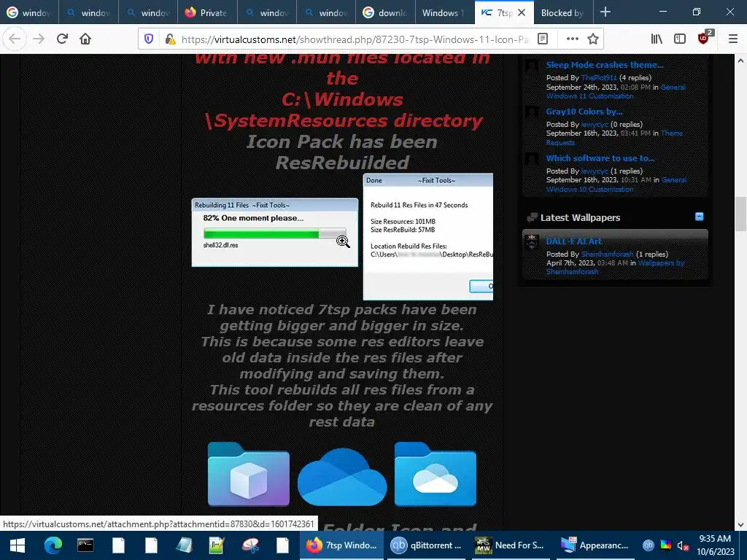Open the page actions three-dot menu
The width and height of the screenshot is (747, 560).
click(572, 39)
